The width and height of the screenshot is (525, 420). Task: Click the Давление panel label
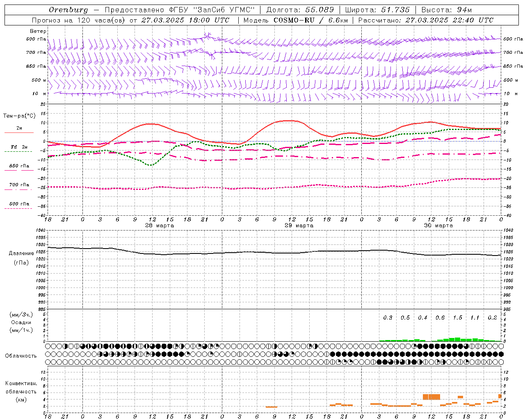pyautogui.click(x=21, y=253)
